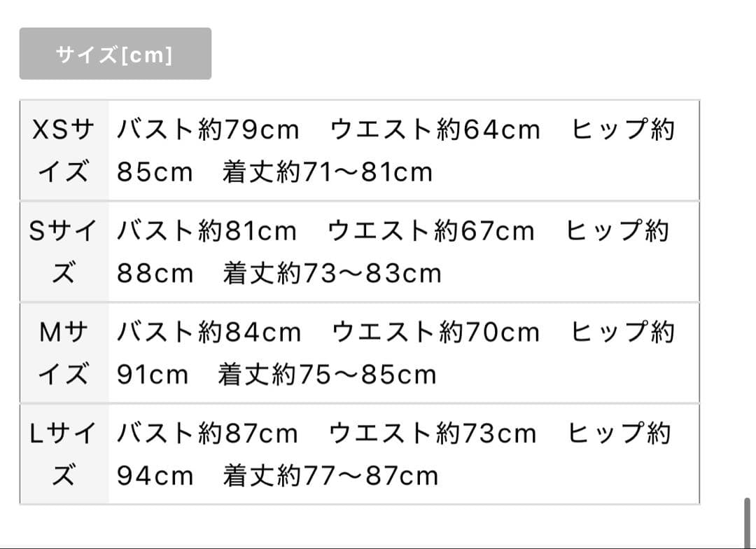
Task: Click the M length text 着丈約75～85cm
Action: click(328, 375)
